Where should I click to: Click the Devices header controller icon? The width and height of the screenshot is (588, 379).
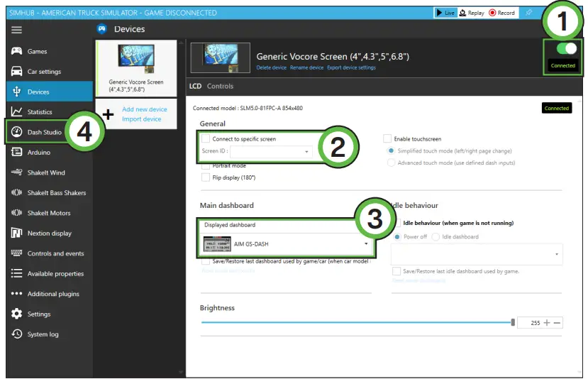101,29
